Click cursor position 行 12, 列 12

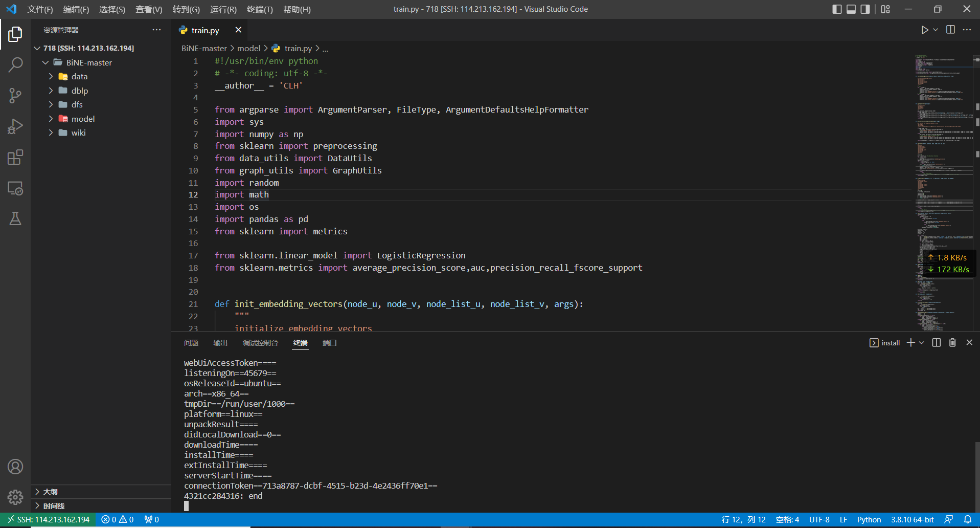point(743,520)
